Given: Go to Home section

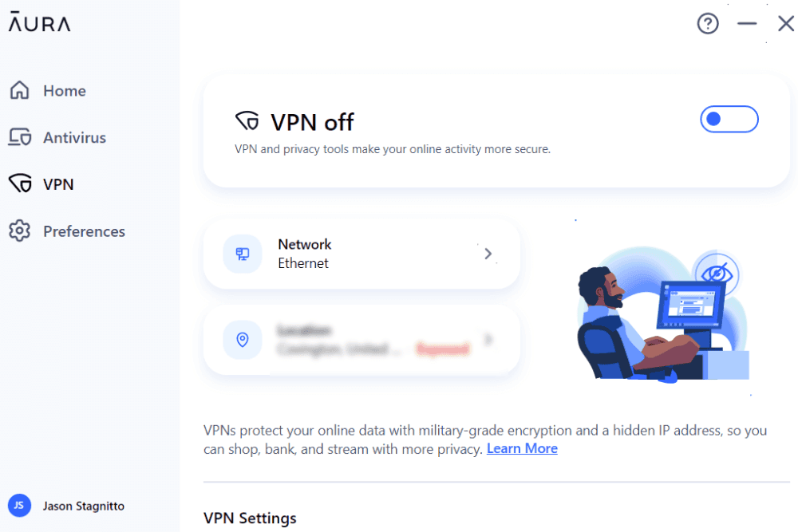Looking at the screenshot, I should pos(65,91).
